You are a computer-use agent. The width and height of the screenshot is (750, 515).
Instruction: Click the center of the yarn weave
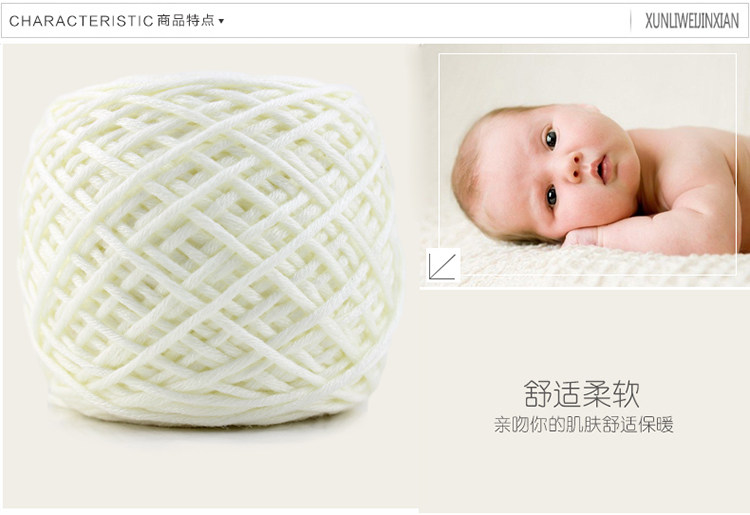point(209,250)
